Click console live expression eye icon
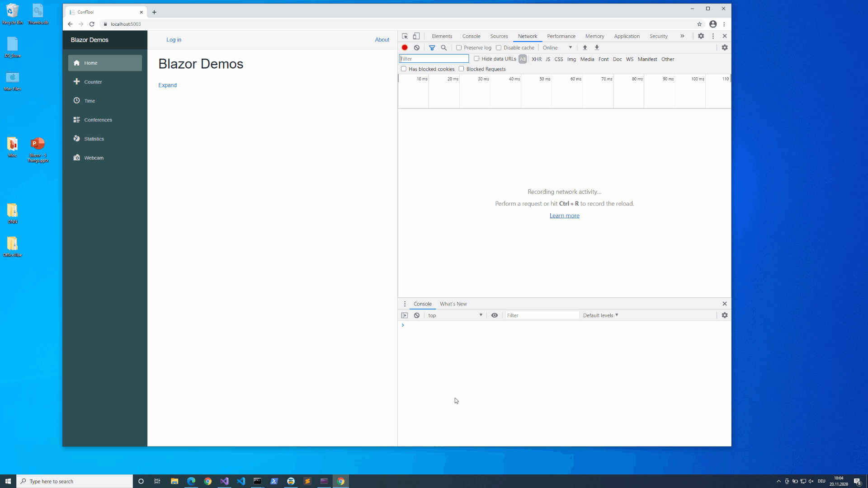This screenshot has width=868, height=488. point(495,315)
